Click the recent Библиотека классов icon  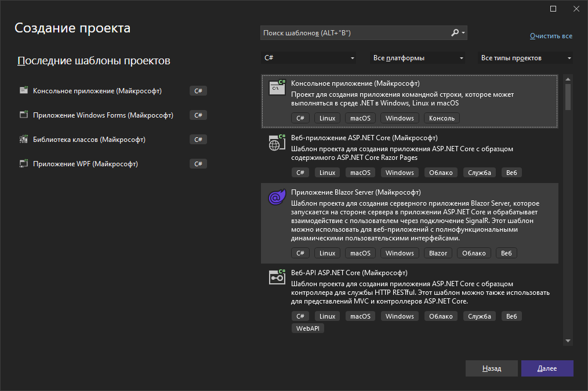24,139
